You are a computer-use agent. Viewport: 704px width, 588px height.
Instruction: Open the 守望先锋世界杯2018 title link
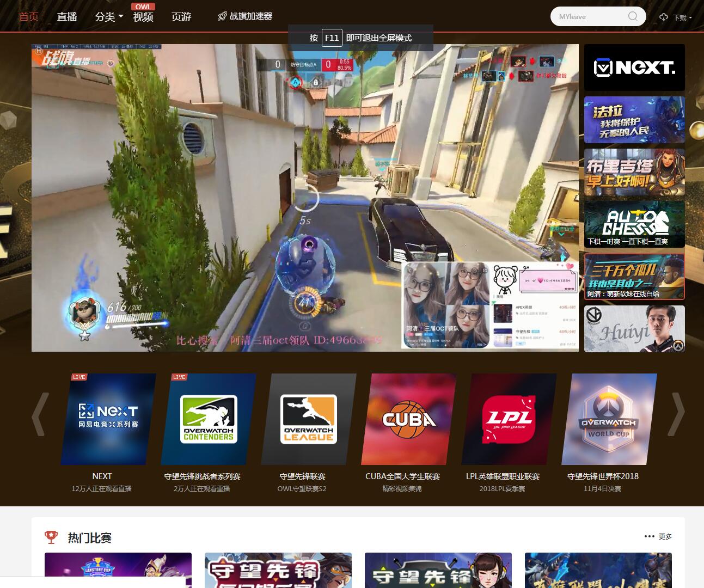[603, 476]
